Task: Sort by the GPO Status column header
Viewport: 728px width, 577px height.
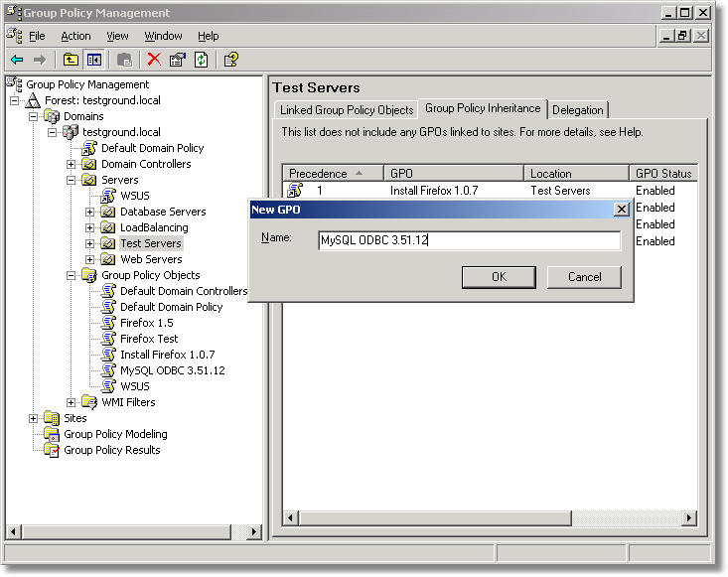Action: click(x=663, y=173)
